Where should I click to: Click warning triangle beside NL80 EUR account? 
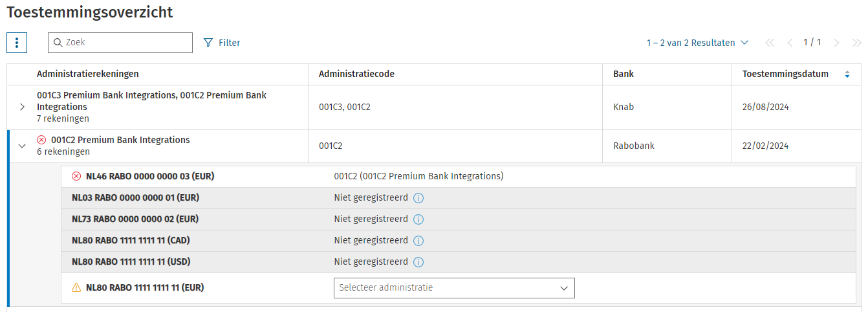point(76,287)
